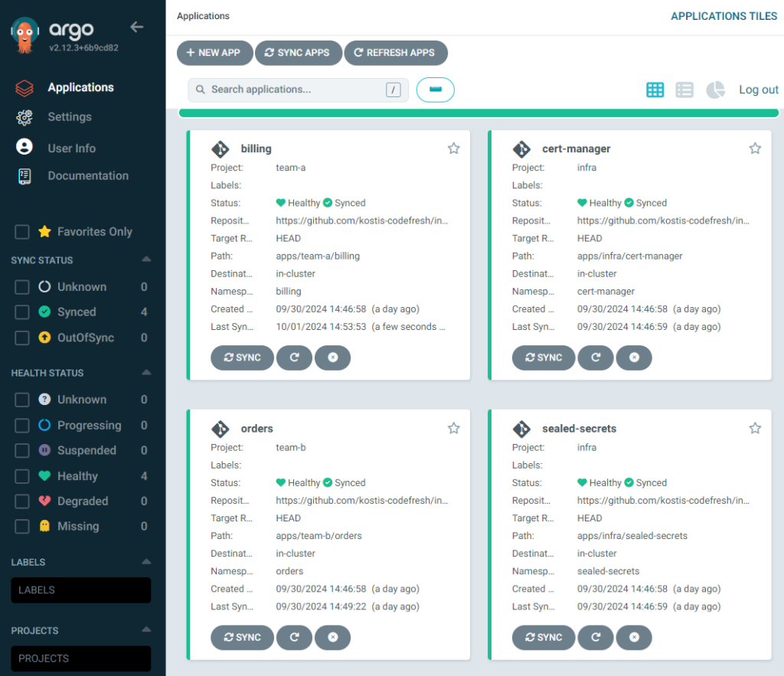The image size is (784, 676).
Task: Click the Applications breadcrumb
Action: tap(203, 16)
